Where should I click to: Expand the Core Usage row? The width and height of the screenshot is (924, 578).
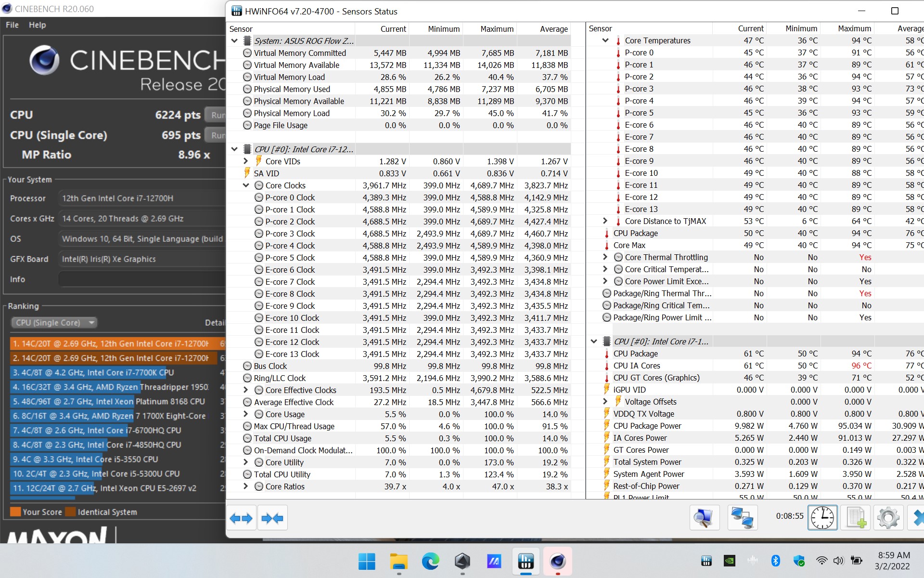point(246,414)
